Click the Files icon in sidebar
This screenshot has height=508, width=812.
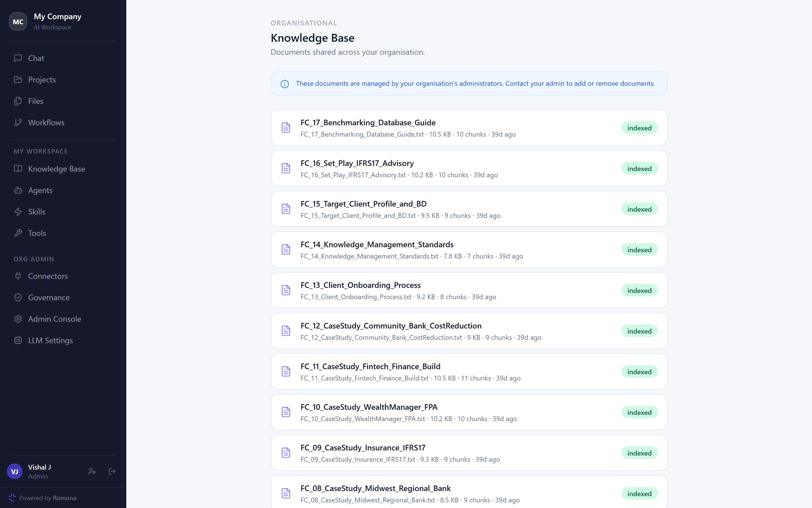tap(18, 101)
